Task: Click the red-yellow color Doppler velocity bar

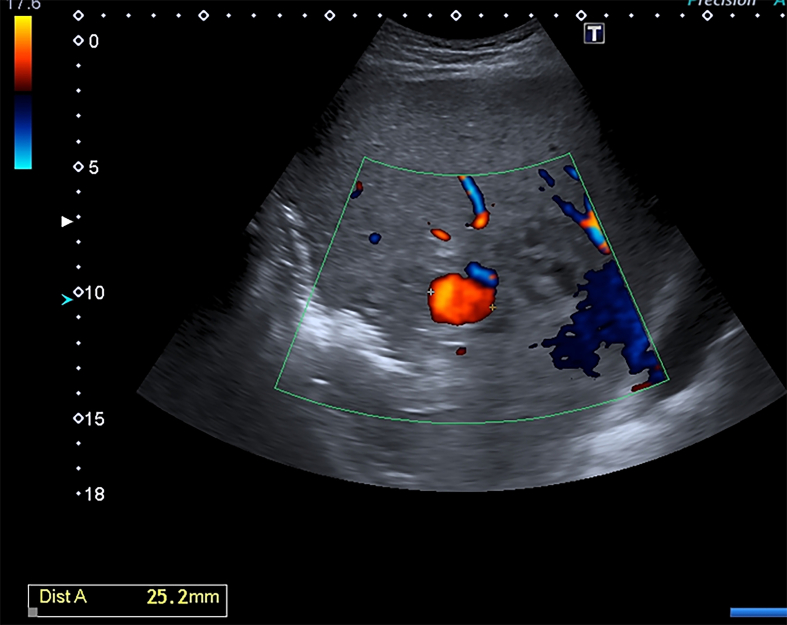Action: 23,53
